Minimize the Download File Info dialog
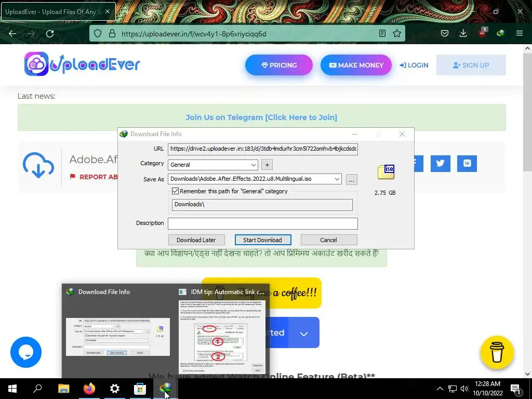 tap(355, 134)
